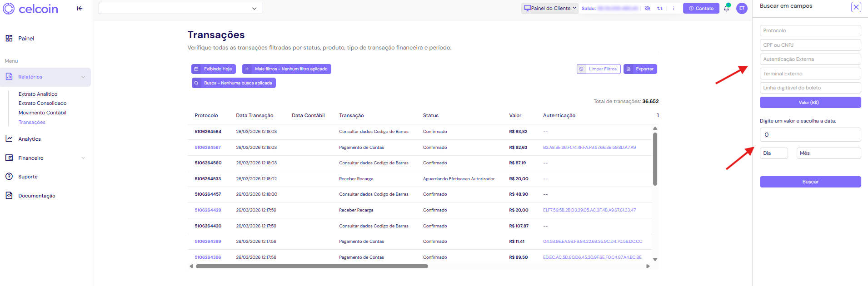Open the three-dot options menu
The height and width of the screenshot is (286, 868).
tap(673, 8)
